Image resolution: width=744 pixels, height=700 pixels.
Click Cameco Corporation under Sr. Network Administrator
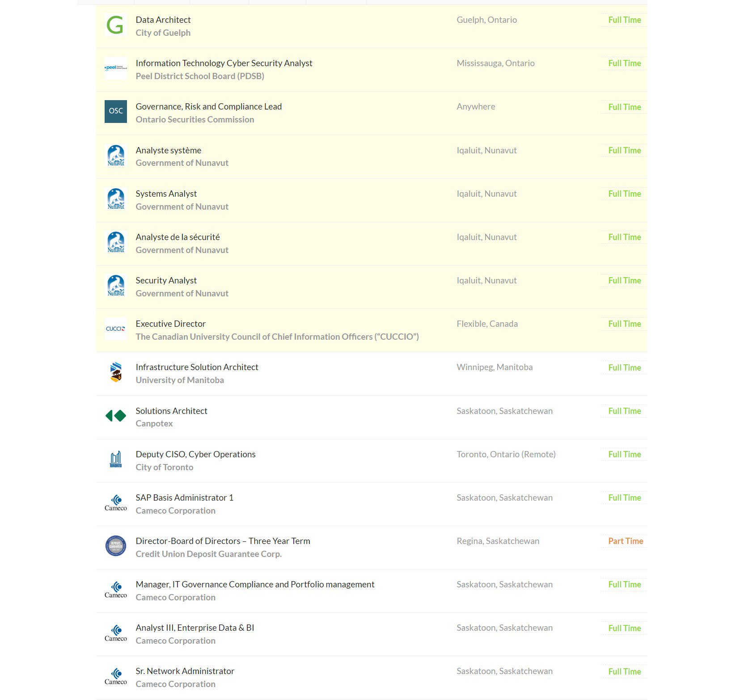(176, 684)
